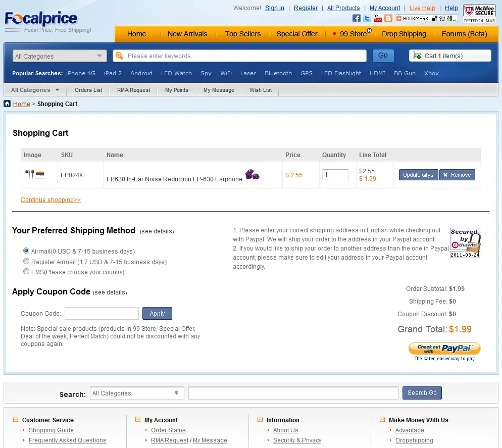
Task: Click the Register link
Action: click(306, 8)
